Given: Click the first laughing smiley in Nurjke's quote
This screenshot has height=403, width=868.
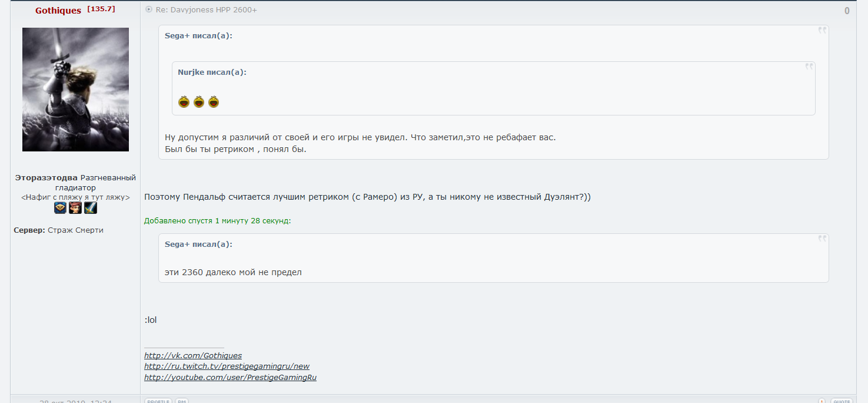Looking at the screenshot, I should coord(184,101).
